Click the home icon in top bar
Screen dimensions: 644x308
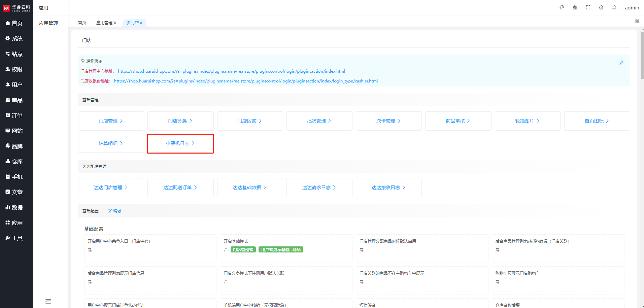click(x=601, y=7)
